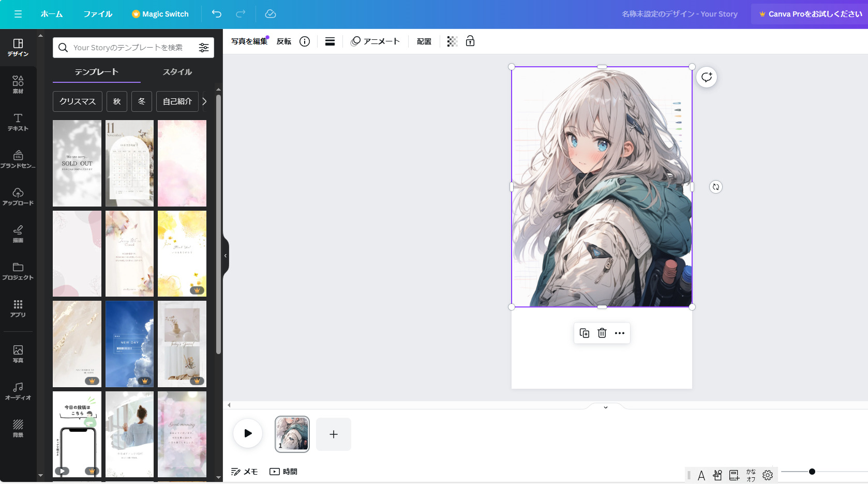
Task: Select the 今日の投稿はこちら phone template
Action: click(77, 434)
